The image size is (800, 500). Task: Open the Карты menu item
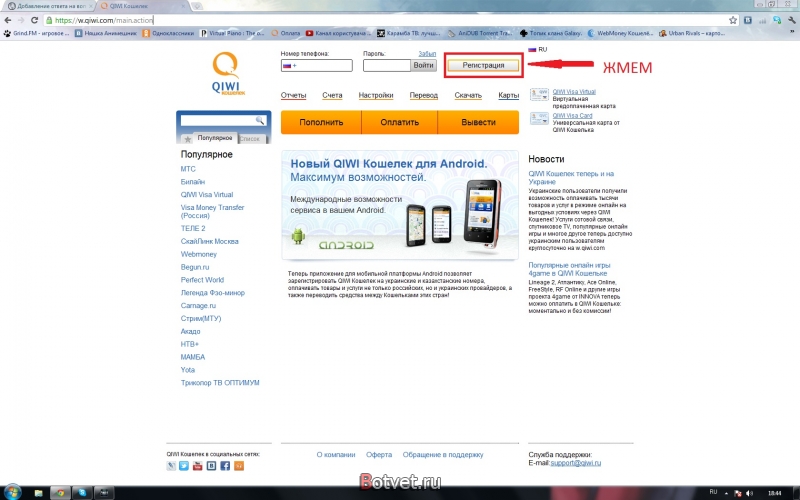coord(508,95)
